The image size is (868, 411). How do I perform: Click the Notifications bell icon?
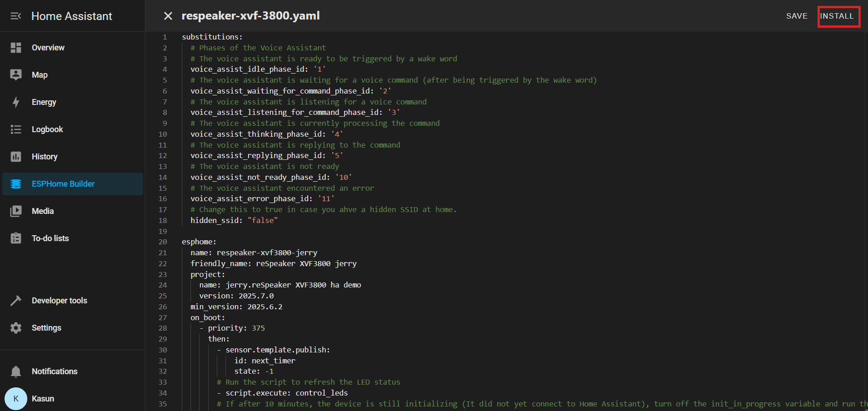16,371
